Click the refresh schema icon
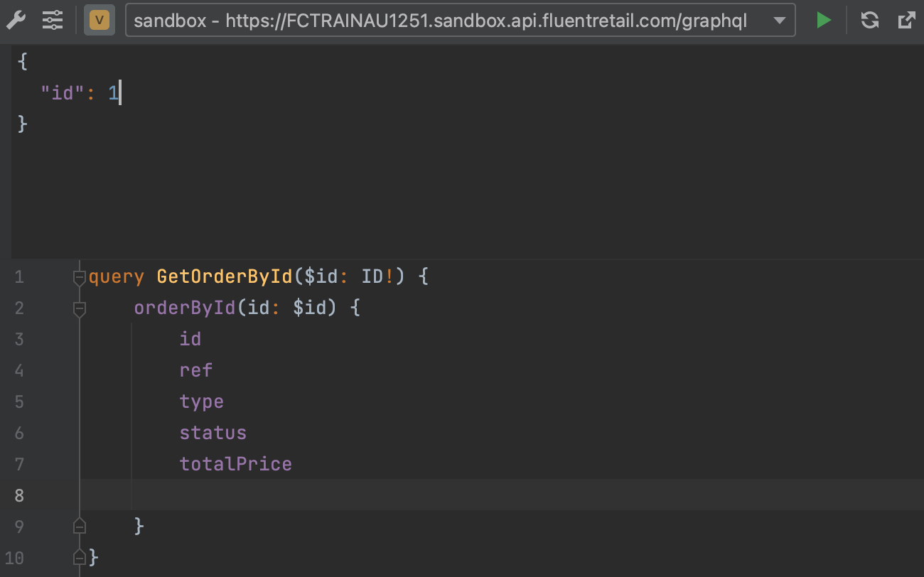This screenshot has width=924, height=577. (x=869, y=21)
